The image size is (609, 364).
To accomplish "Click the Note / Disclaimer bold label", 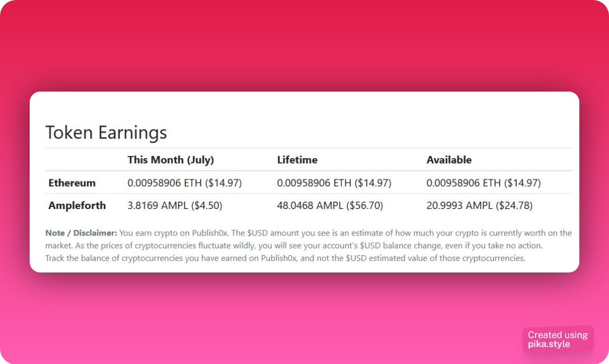I will click(81, 233).
